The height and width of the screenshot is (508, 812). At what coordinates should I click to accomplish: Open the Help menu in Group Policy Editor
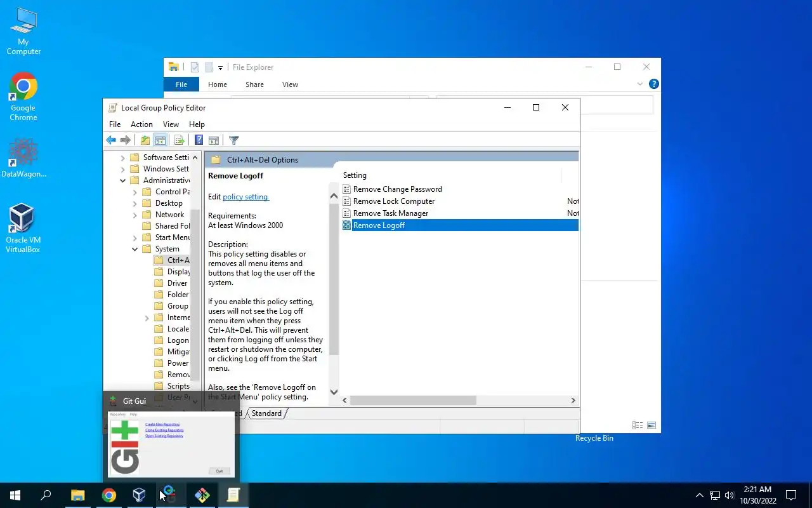pyautogui.click(x=197, y=124)
